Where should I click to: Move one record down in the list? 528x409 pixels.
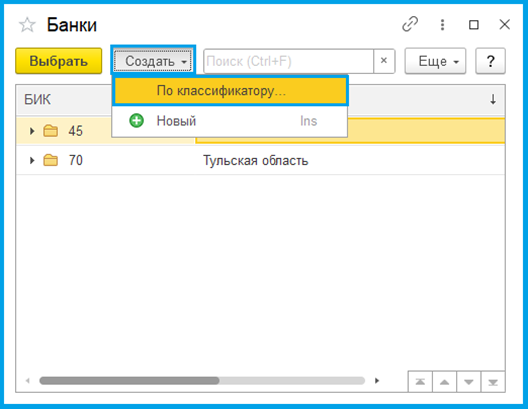pos(469,382)
